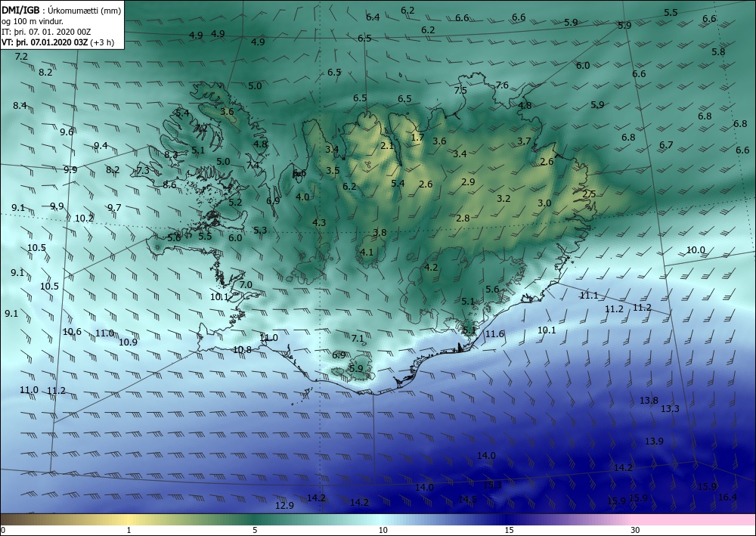Click the value 7.0 near the southwest coast

(246, 284)
